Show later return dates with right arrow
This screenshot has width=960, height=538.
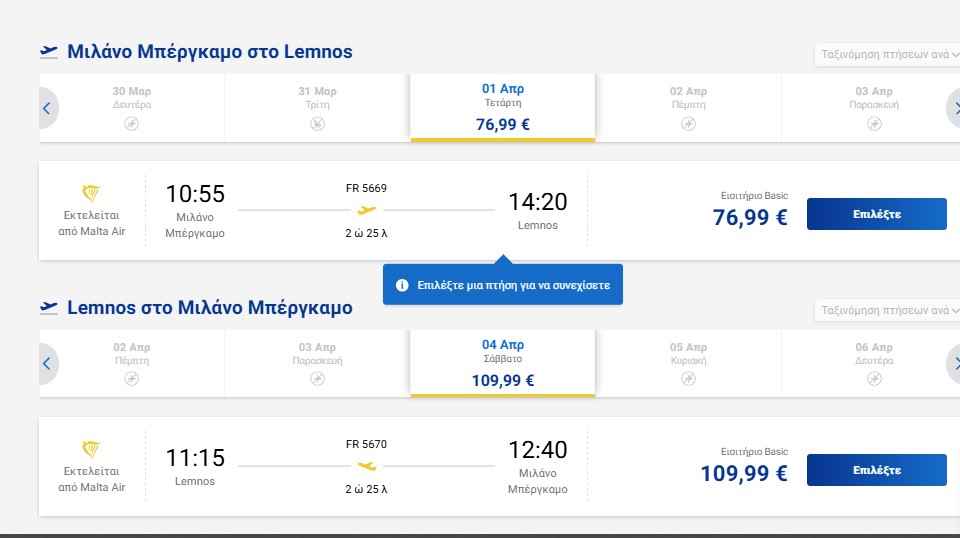[954, 364]
